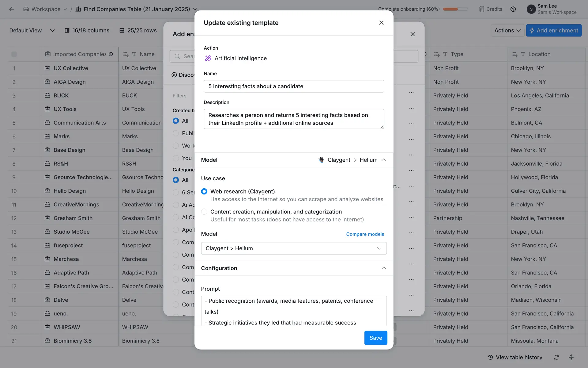Click the collapse rows icon at bottom right

tap(571, 357)
